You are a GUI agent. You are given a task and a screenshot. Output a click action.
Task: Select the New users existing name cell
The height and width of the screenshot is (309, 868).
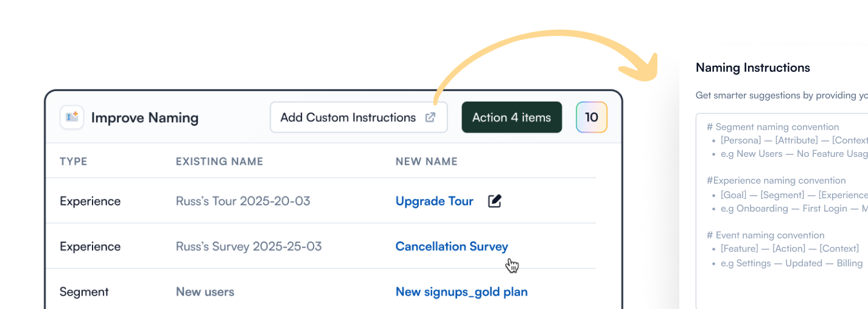coord(205,292)
